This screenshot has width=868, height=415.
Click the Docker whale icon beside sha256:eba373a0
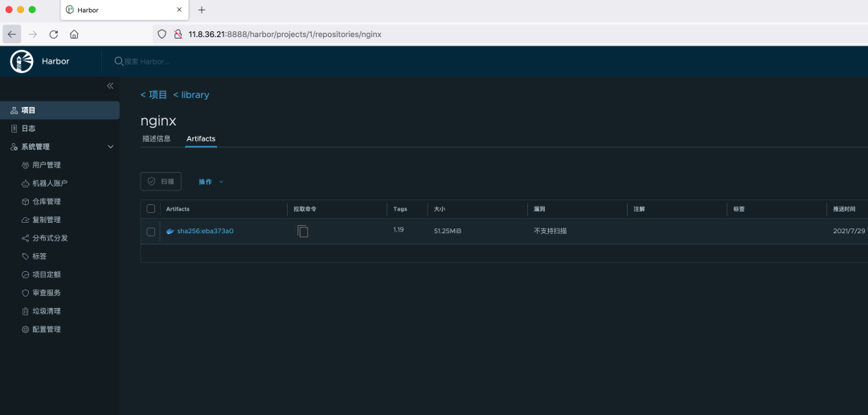click(x=170, y=232)
